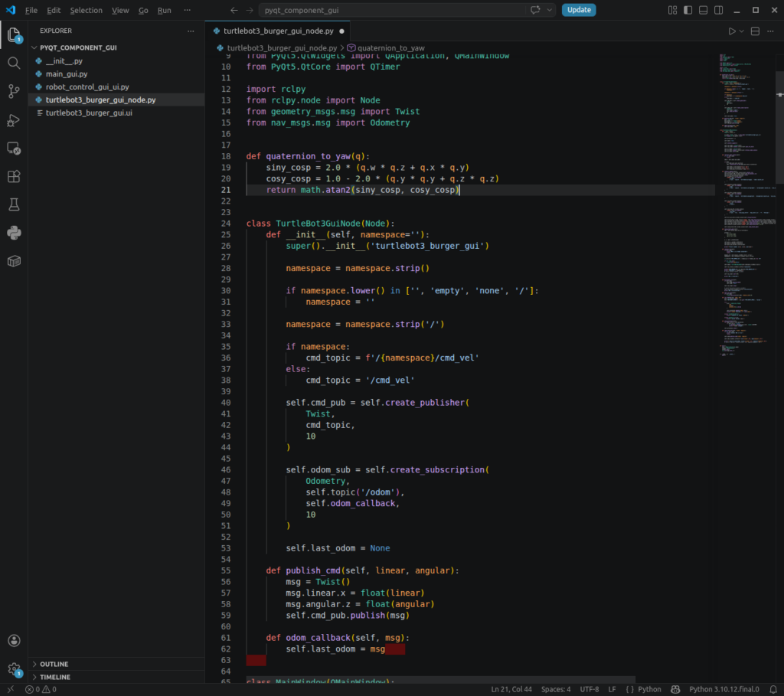Toggle the secondary side bar
Screen dimensions: 784x696
[x=718, y=10]
